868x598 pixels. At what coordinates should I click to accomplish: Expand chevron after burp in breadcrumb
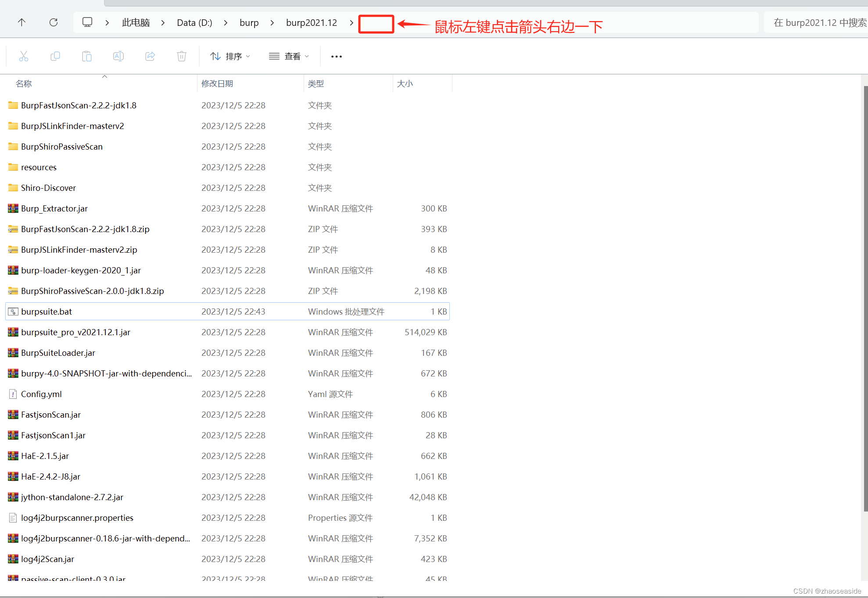point(272,23)
